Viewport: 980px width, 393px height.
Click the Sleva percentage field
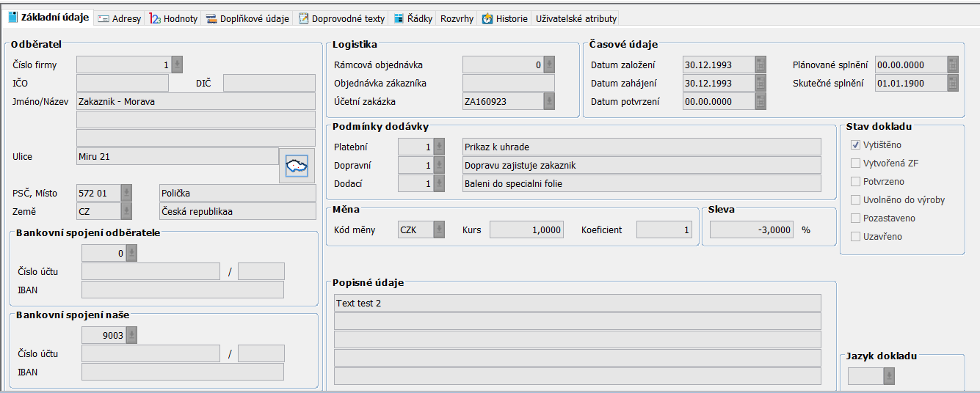point(748,230)
